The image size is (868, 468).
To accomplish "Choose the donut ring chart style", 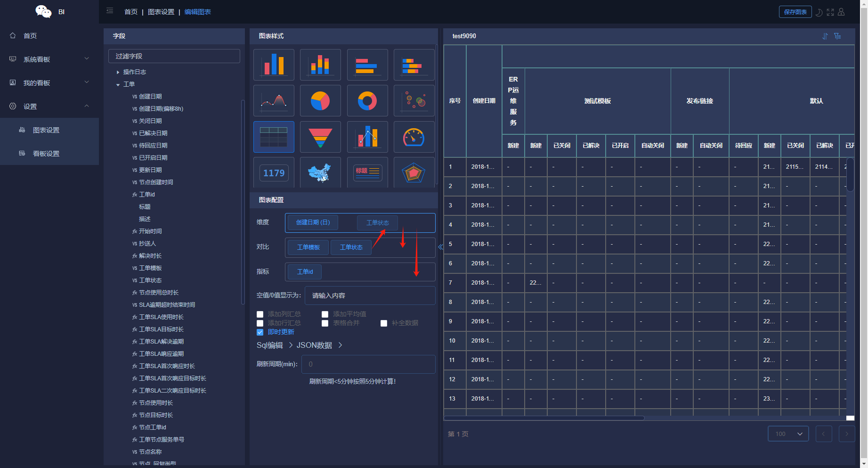I will [367, 101].
